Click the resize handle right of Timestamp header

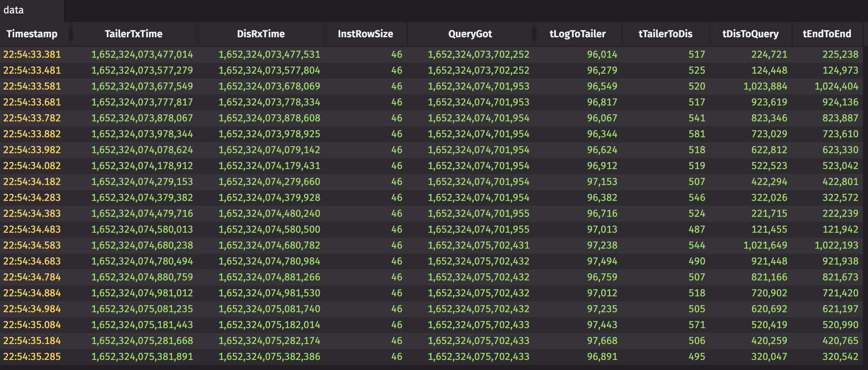tap(71, 34)
